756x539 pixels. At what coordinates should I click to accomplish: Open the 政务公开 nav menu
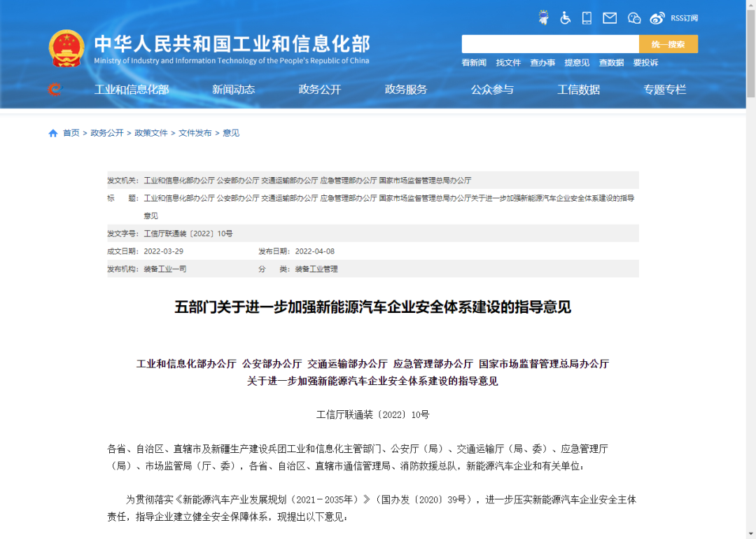(x=320, y=90)
